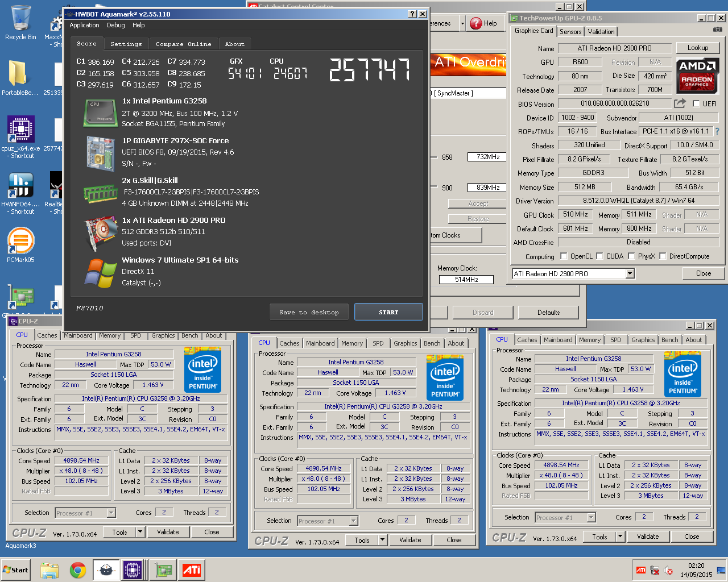This screenshot has width=728, height=582.
Task: Toggle the PhysX checkbox in GPU-Z
Action: [631, 256]
